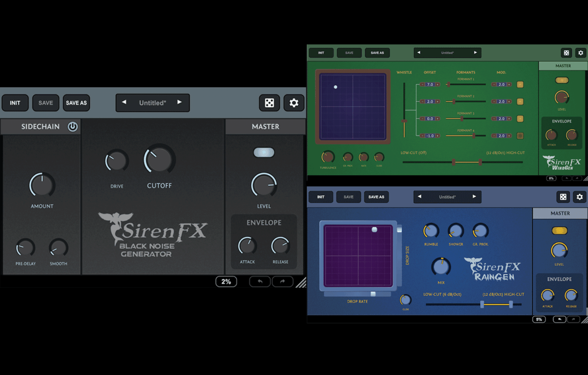Decrease the Formant 2 mod value
This screenshot has height=375, width=588.
[x=494, y=102]
